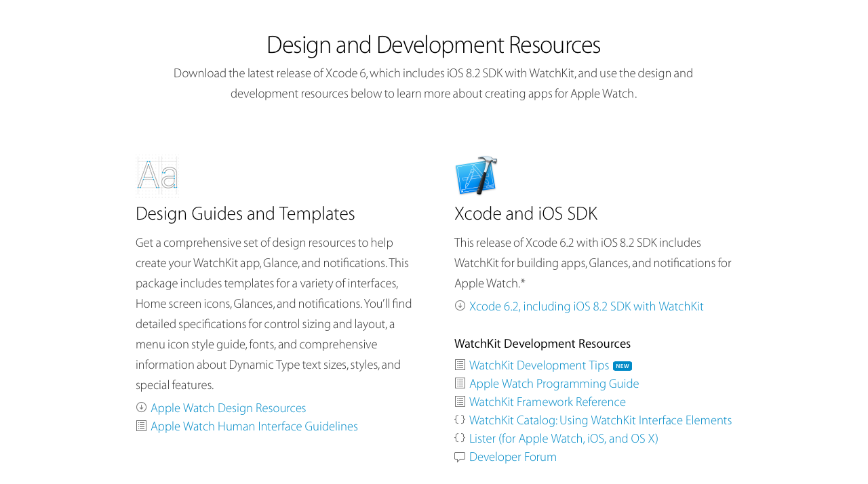This screenshot has height=484, width=868.
Task: Click the Design and Development Resources heading
Action: pyautogui.click(x=433, y=45)
